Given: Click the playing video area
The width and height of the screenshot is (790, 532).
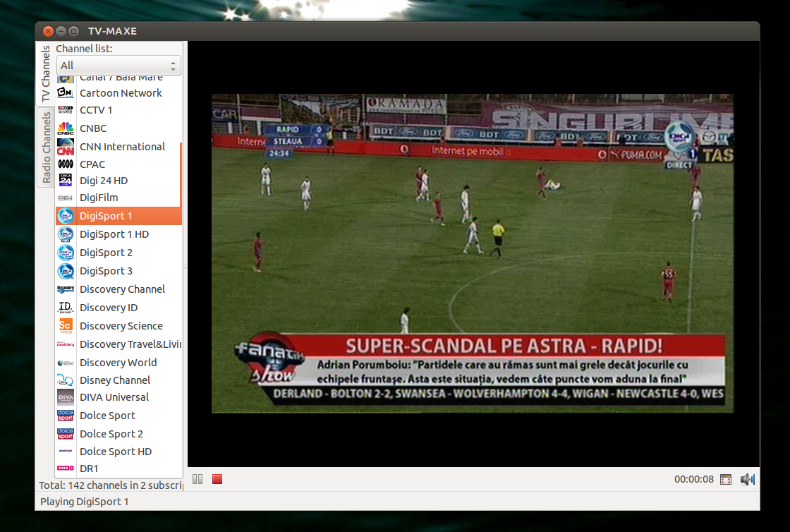Looking at the screenshot, I should coord(473,253).
